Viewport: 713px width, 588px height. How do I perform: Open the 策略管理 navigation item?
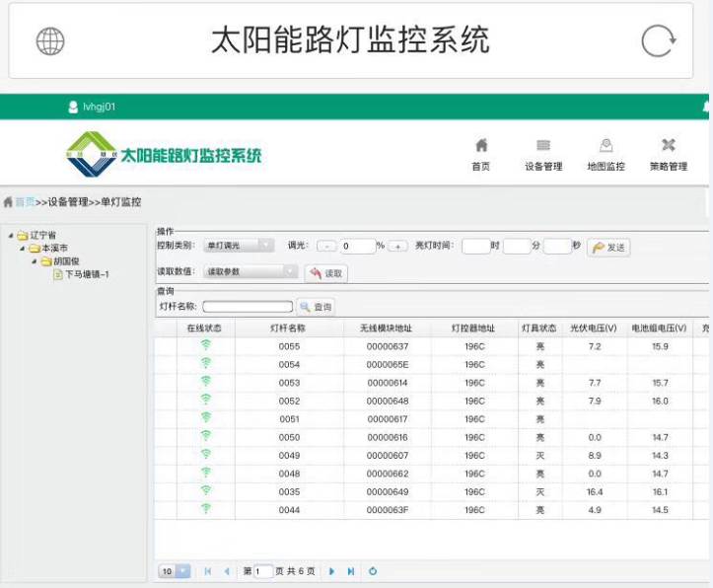(668, 155)
